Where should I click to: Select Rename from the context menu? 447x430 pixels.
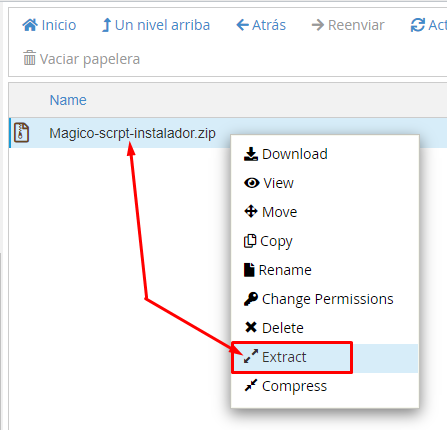tap(278, 270)
